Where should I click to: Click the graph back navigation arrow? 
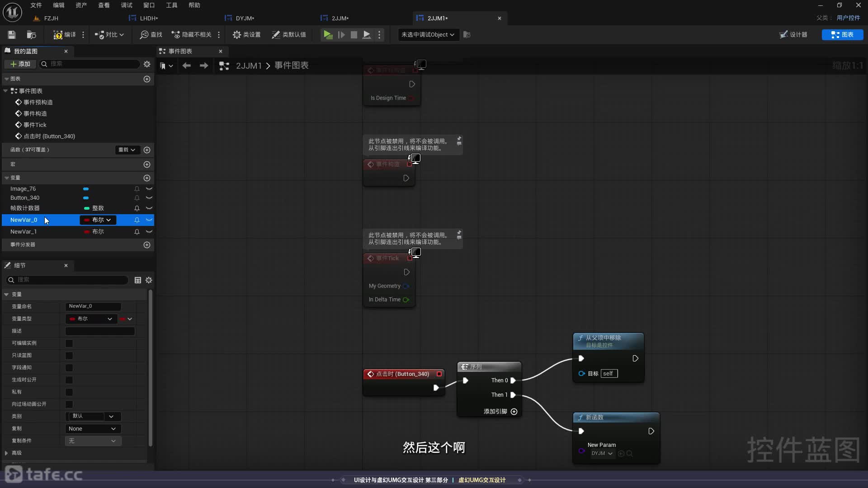(186, 66)
